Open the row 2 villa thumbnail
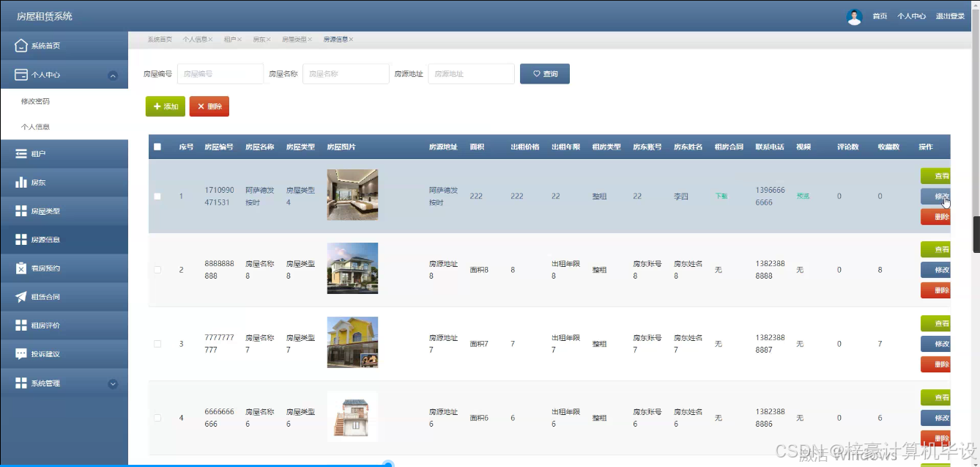The height and width of the screenshot is (467, 980). pyautogui.click(x=352, y=268)
